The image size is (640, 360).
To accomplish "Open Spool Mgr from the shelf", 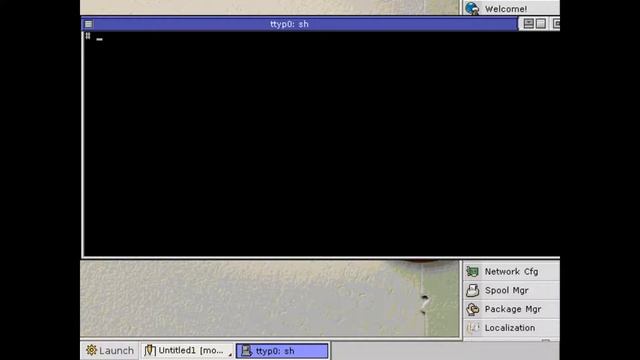I will 512,290.
